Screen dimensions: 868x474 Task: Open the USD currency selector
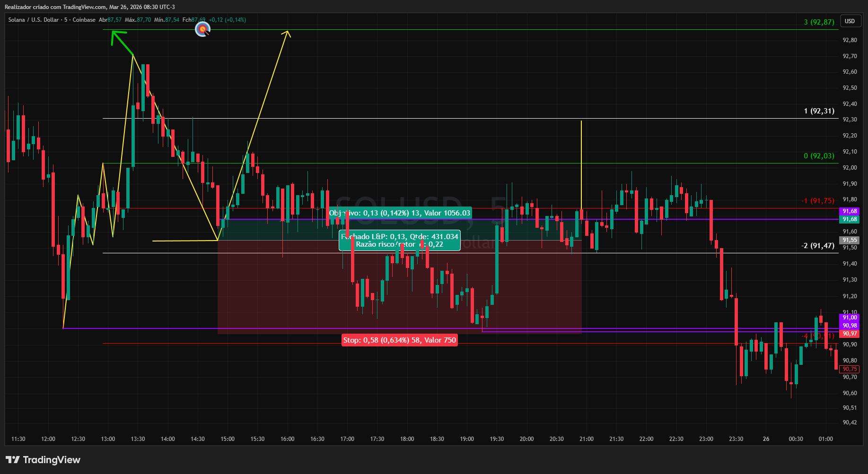[850, 21]
